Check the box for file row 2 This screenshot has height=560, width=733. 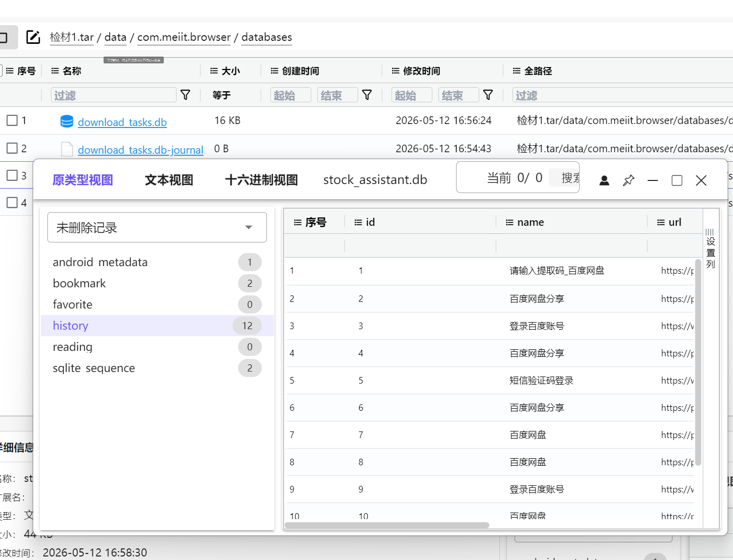(12, 148)
